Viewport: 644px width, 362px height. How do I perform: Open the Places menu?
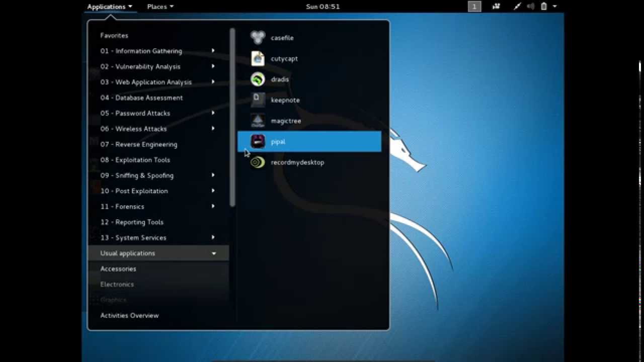160,7
